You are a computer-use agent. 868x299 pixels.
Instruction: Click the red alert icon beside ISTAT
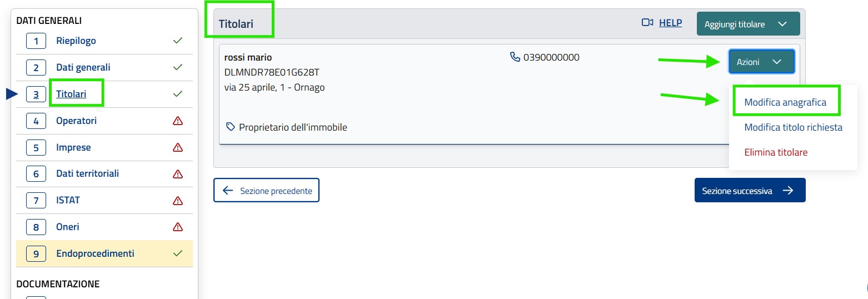[x=178, y=200]
